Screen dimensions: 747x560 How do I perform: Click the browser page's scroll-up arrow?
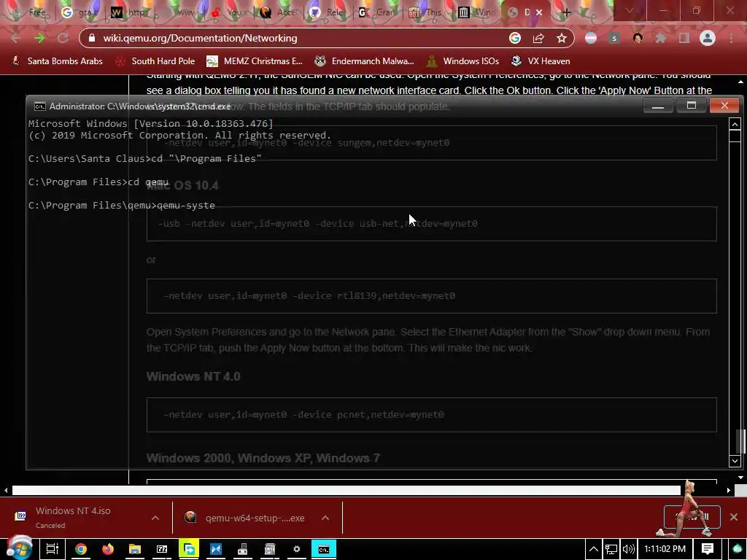pos(740,82)
